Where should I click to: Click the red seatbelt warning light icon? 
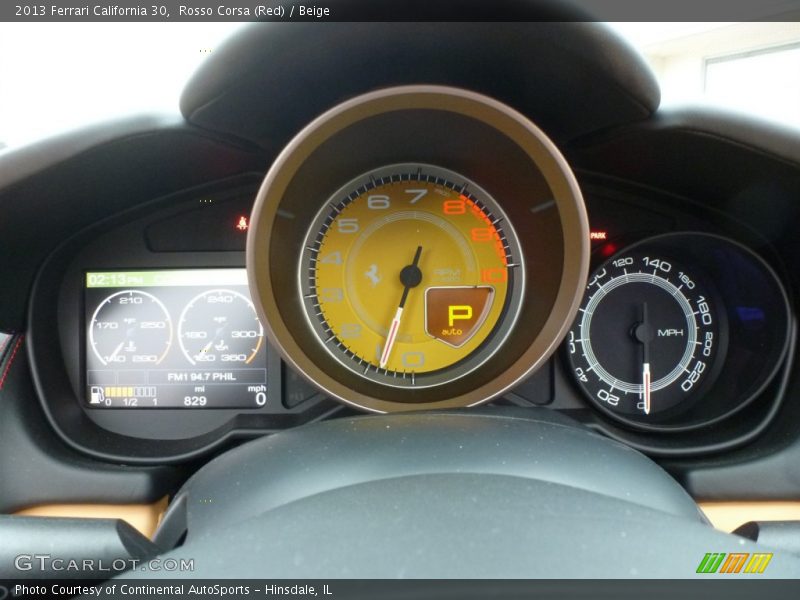tap(242, 223)
